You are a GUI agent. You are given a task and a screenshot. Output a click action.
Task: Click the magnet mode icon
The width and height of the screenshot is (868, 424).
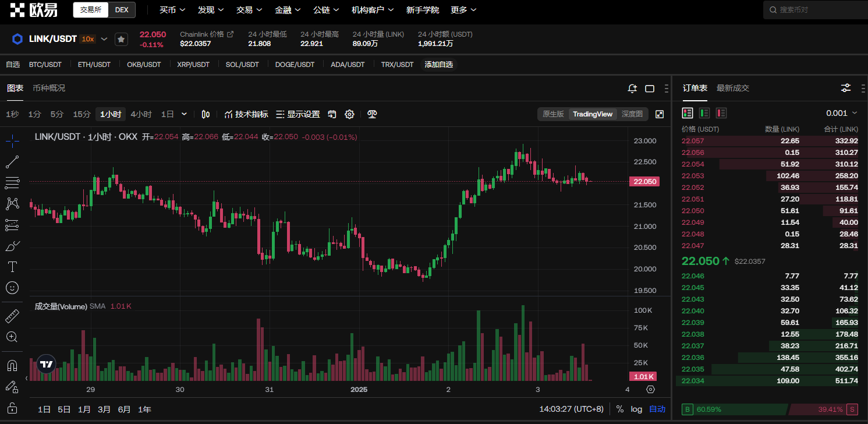tap(12, 366)
